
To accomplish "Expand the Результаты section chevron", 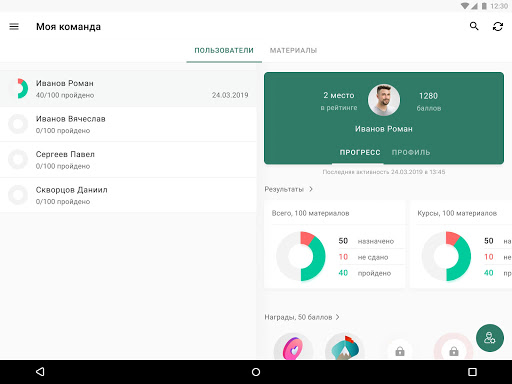I will coord(311,189).
